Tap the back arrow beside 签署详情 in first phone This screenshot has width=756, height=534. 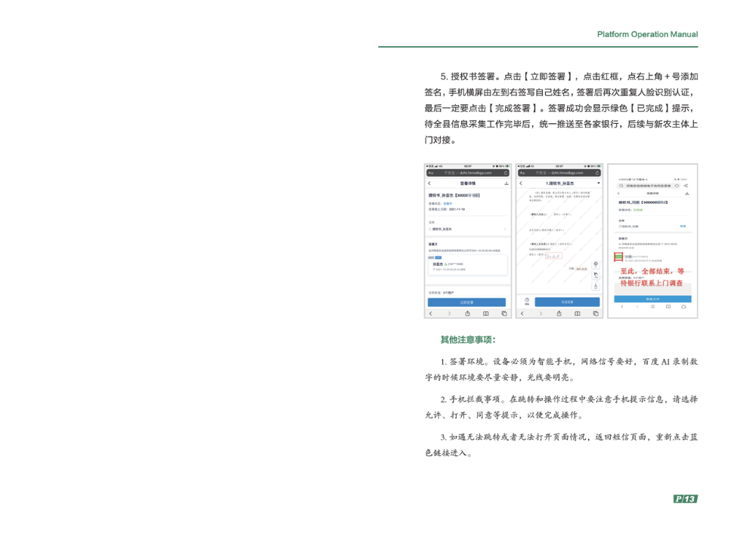point(429,184)
